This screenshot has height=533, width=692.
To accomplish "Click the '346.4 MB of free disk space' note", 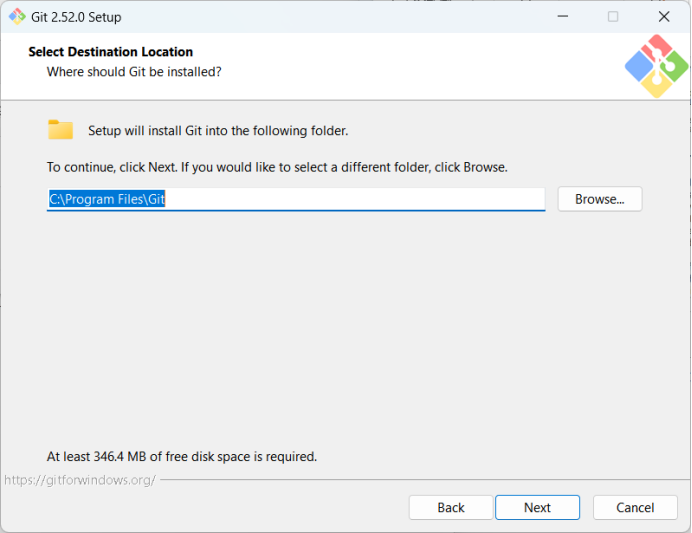I will pyautogui.click(x=182, y=456).
